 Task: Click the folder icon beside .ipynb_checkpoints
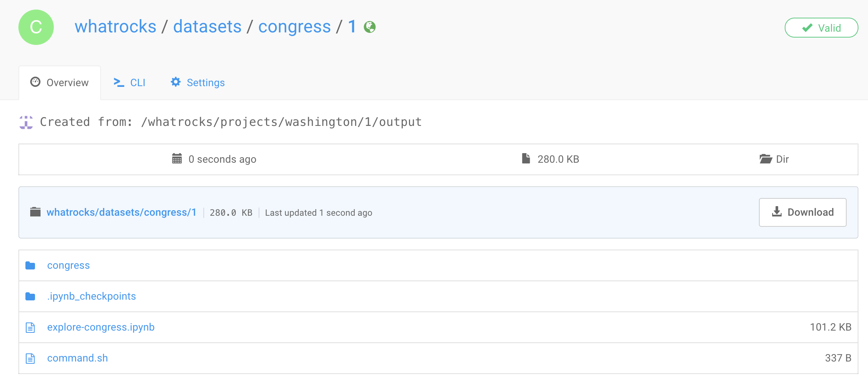coord(30,296)
